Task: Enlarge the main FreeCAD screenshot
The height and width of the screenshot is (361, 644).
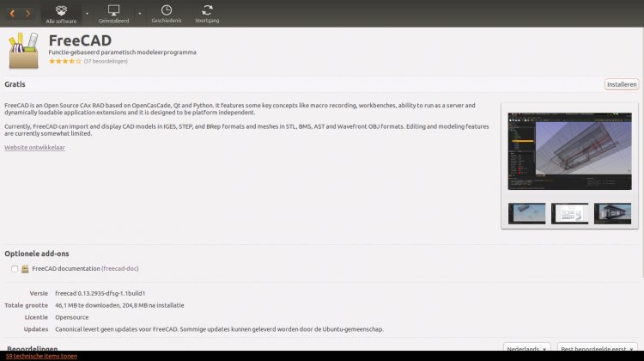Action: click(x=569, y=151)
